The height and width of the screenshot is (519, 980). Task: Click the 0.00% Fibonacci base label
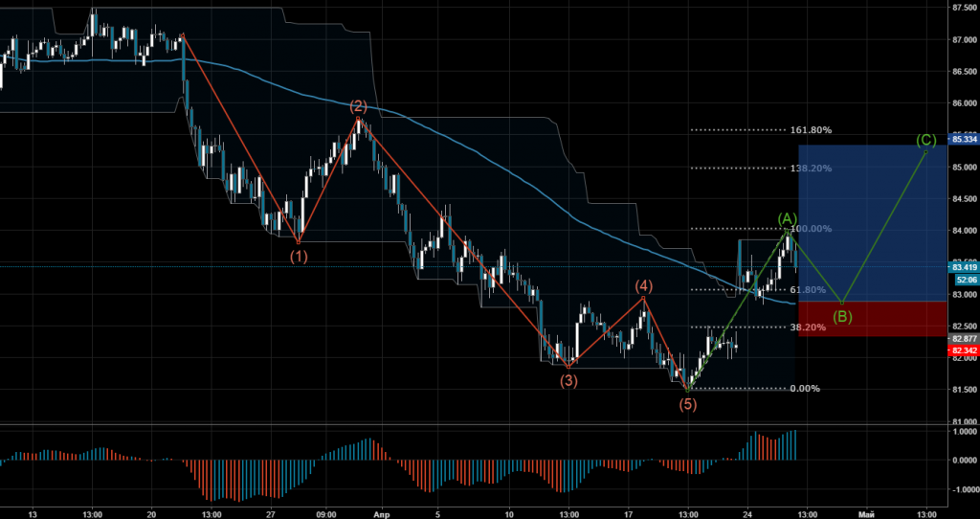pos(807,389)
